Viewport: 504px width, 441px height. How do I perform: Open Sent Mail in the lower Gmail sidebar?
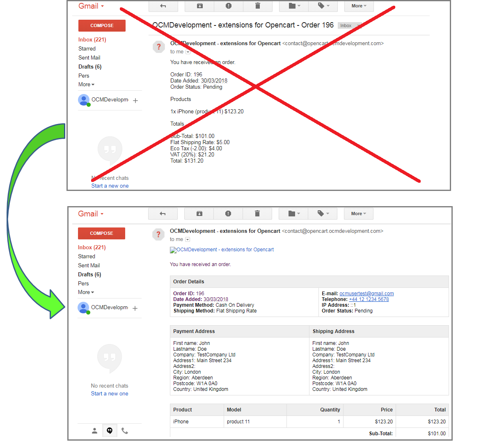click(x=89, y=266)
